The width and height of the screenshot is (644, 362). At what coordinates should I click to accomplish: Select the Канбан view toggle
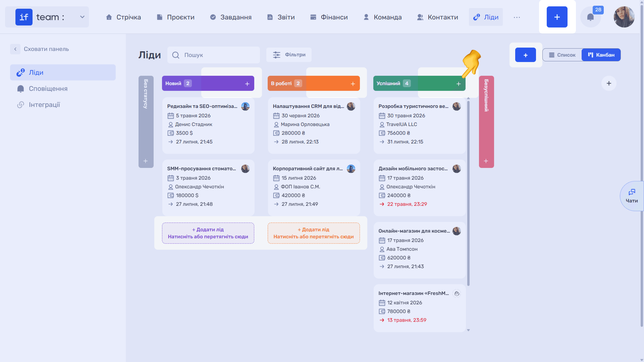click(x=601, y=55)
